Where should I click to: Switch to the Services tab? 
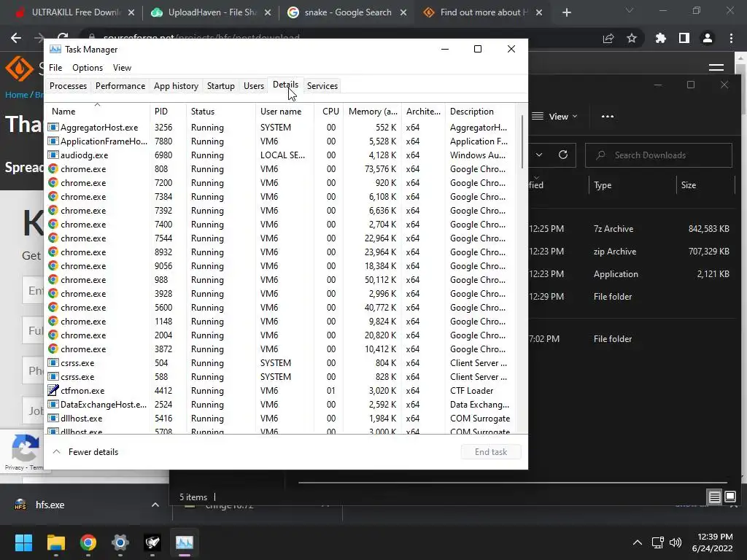[322, 86]
